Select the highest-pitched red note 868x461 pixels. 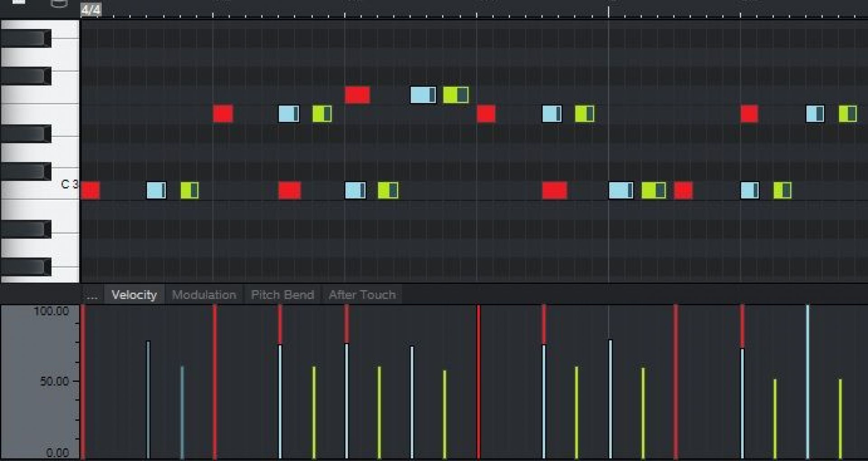pyautogui.click(x=357, y=95)
